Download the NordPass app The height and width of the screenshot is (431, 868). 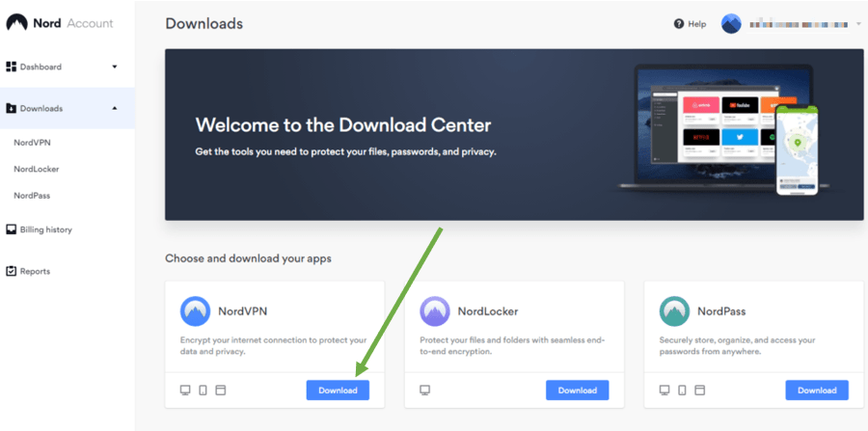click(817, 391)
